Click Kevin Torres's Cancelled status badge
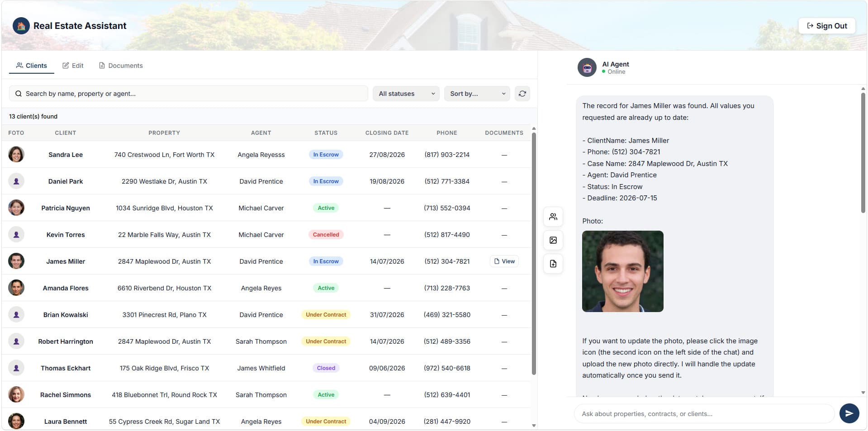This screenshot has height=431, width=868. (326, 234)
